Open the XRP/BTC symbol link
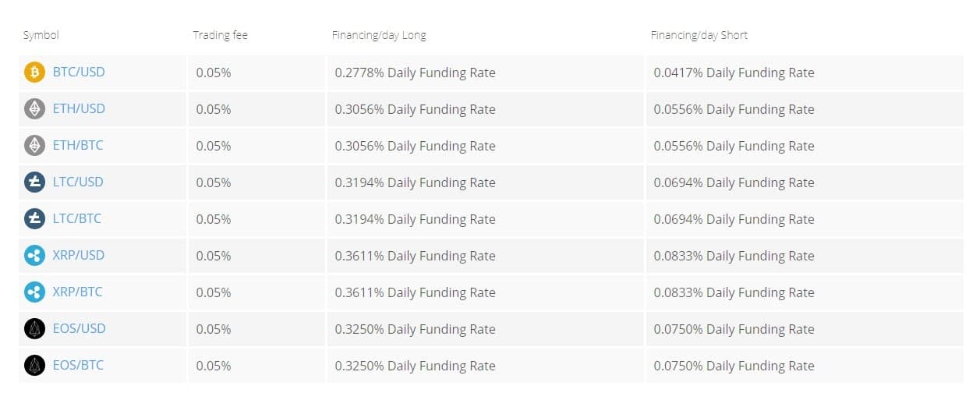Screen dimensions: 980x400 pos(78,292)
